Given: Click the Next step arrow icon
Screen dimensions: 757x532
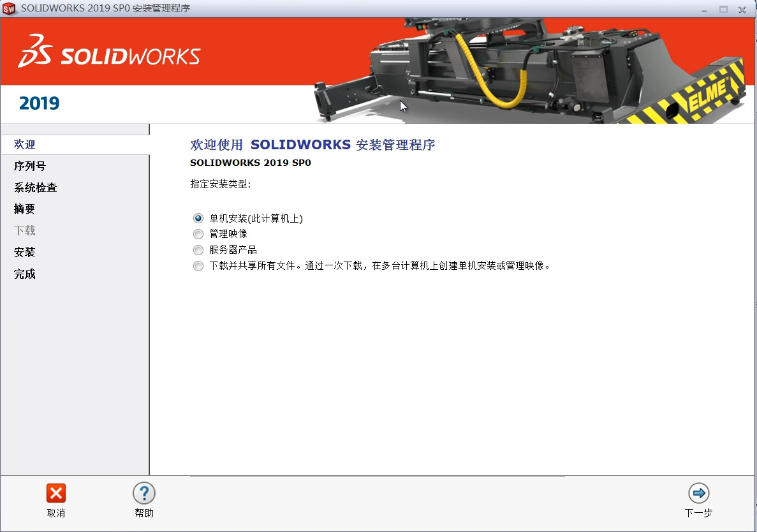Looking at the screenshot, I should (x=698, y=493).
